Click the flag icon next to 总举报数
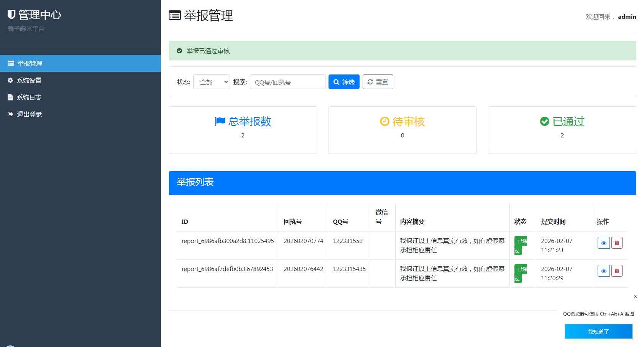The height and width of the screenshot is (347, 644). point(220,121)
